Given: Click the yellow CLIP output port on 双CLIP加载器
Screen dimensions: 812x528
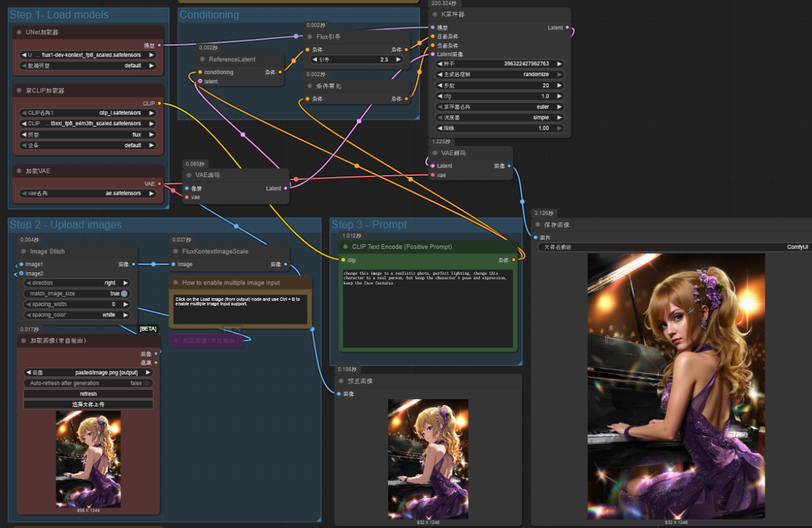Looking at the screenshot, I should (x=160, y=104).
